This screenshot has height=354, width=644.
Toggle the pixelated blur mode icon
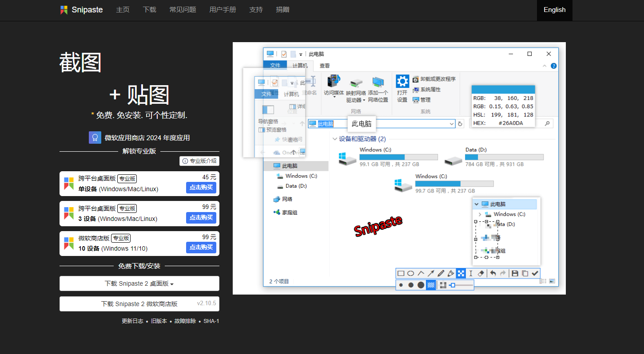tap(443, 285)
